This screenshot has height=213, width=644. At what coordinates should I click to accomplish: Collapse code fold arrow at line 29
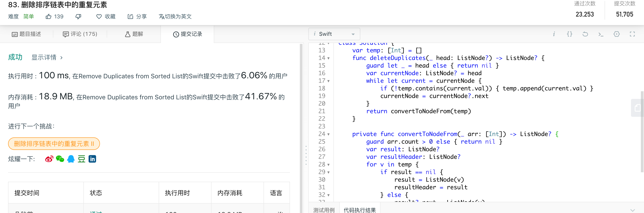click(328, 172)
